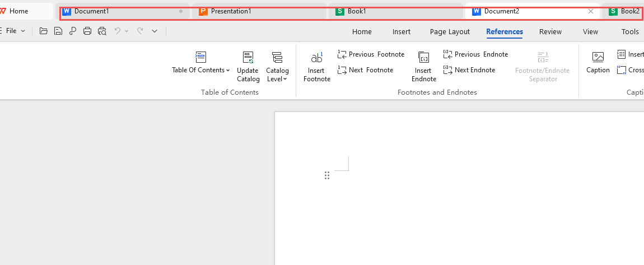Click the Insert Footnote button
Viewport: 644px width, 265px height.
click(x=316, y=67)
